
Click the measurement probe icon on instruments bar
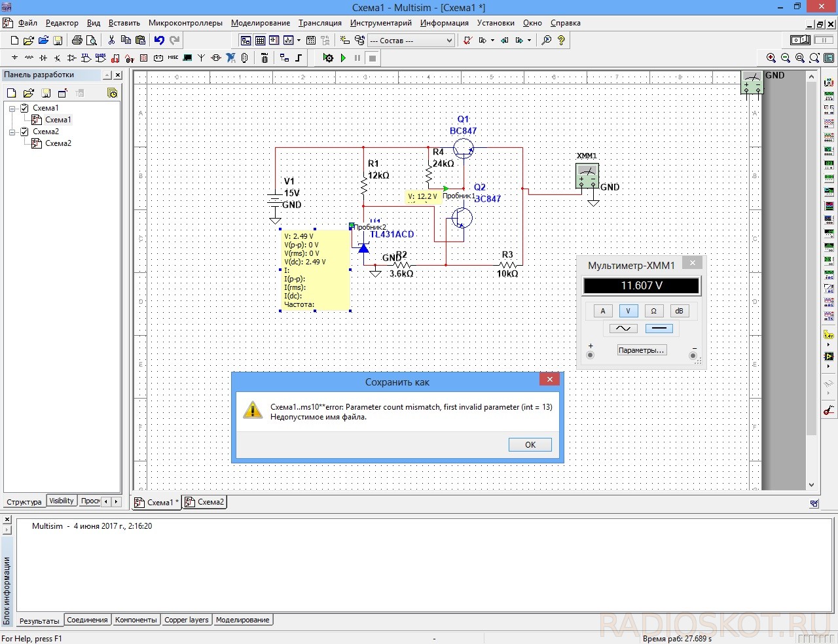click(829, 336)
